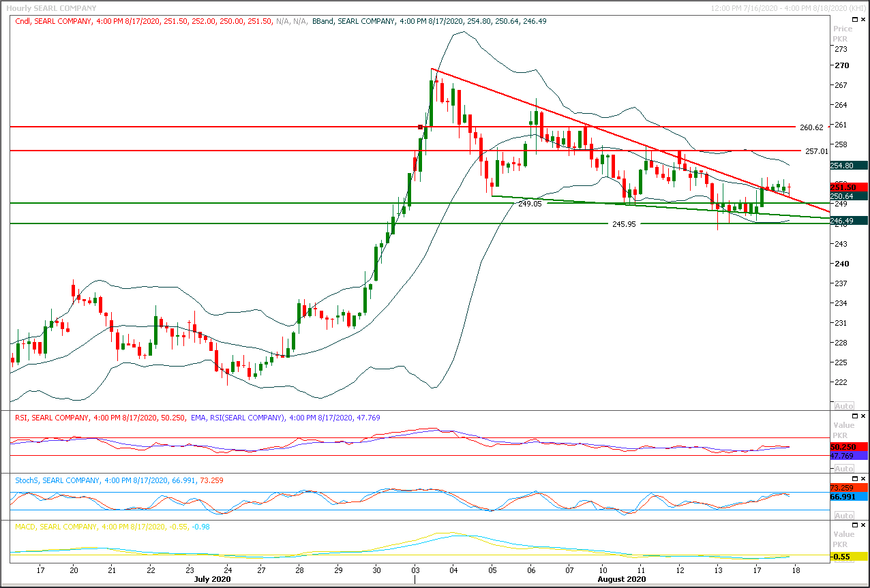
Task: Select the 249.05 support line label
Action: click(529, 203)
